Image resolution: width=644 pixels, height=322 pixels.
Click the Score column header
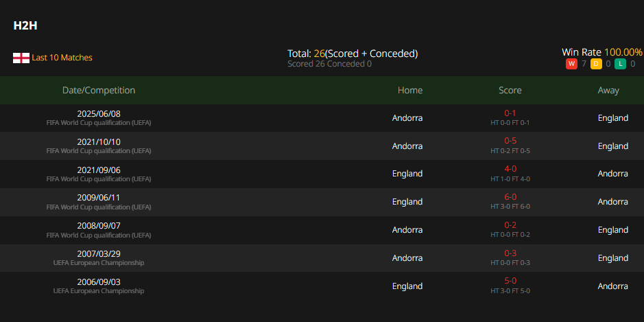pos(510,90)
